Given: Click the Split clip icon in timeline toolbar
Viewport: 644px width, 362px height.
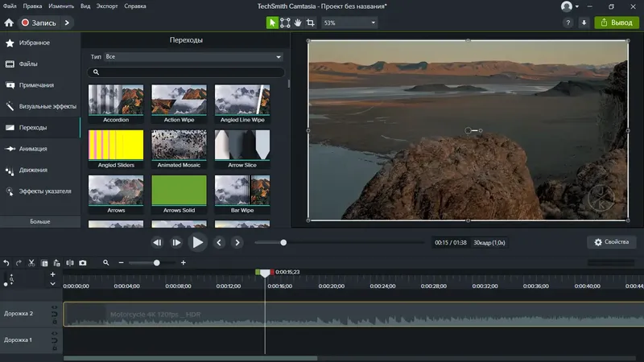Looking at the screenshot, I should (70, 263).
